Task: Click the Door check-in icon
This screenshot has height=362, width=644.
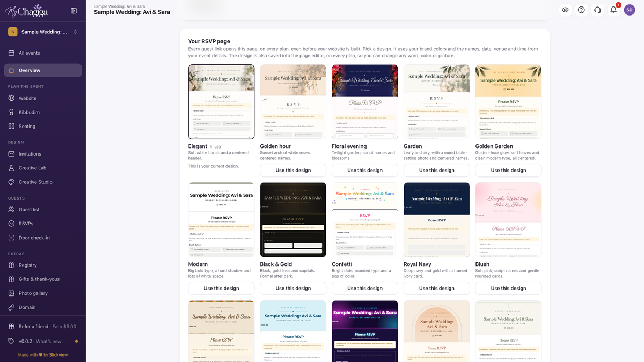Action: tap(12, 238)
